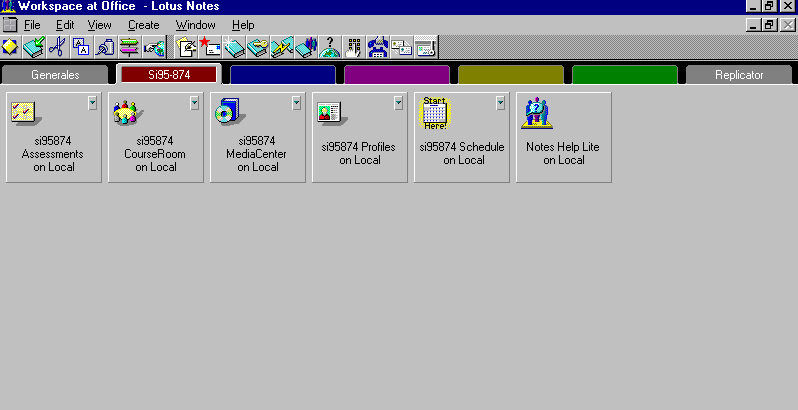798x410 pixels.
Task: Click the book with lightning bolt replicate icon
Action: [x=282, y=47]
